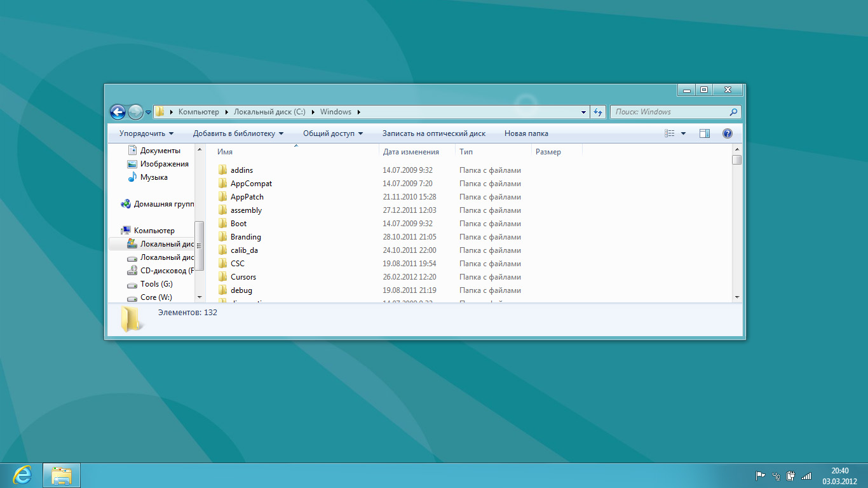Select the calib_da folder

pos(244,250)
